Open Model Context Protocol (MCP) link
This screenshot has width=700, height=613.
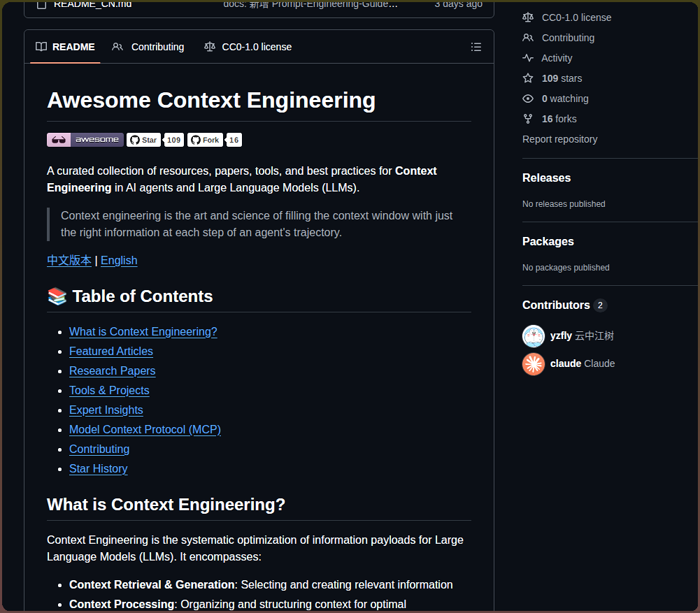(x=145, y=430)
